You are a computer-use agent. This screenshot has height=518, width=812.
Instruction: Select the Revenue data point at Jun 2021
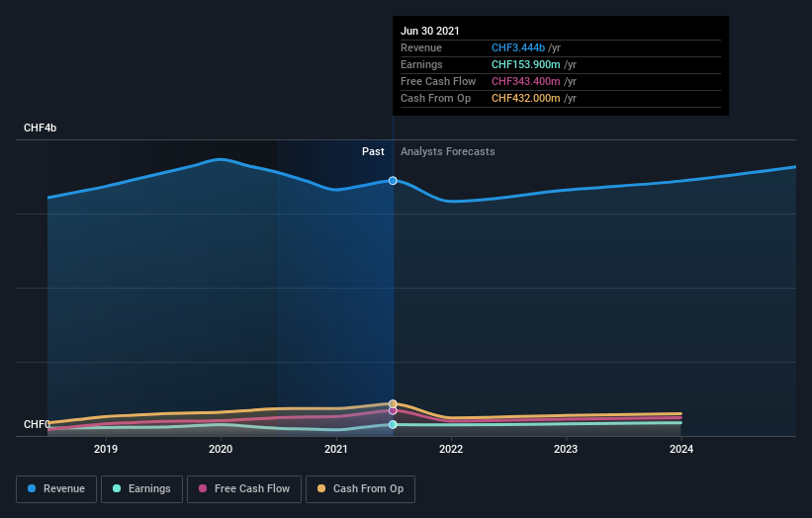point(393,181)
